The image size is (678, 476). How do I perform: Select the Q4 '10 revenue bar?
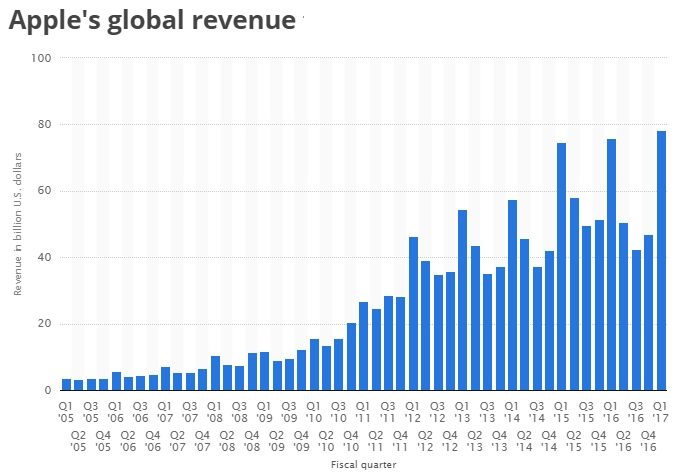351,357
